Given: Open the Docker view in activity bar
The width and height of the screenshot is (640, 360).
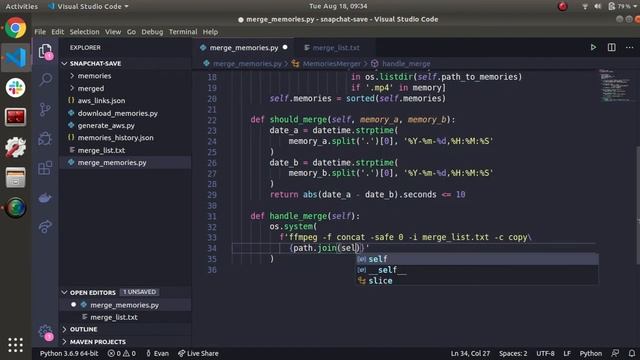Looking at the screenshot, I should pos(45,198).
